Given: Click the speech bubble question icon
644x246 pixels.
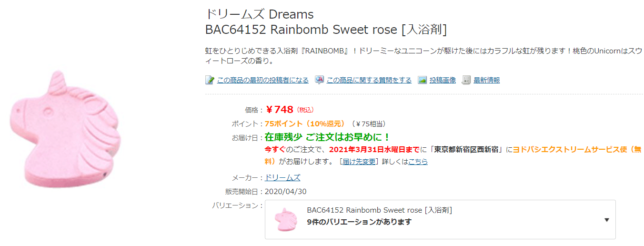Looking at the screenshot, I should tap(319, 80).
